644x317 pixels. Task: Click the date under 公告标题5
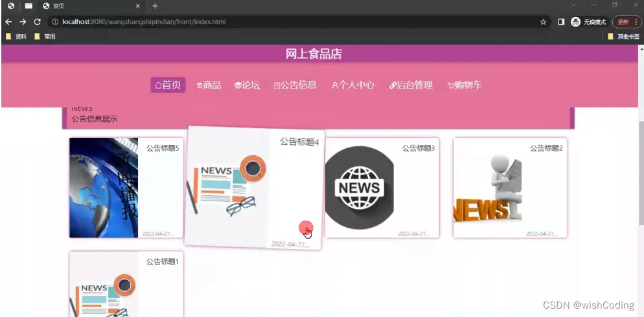158,234
